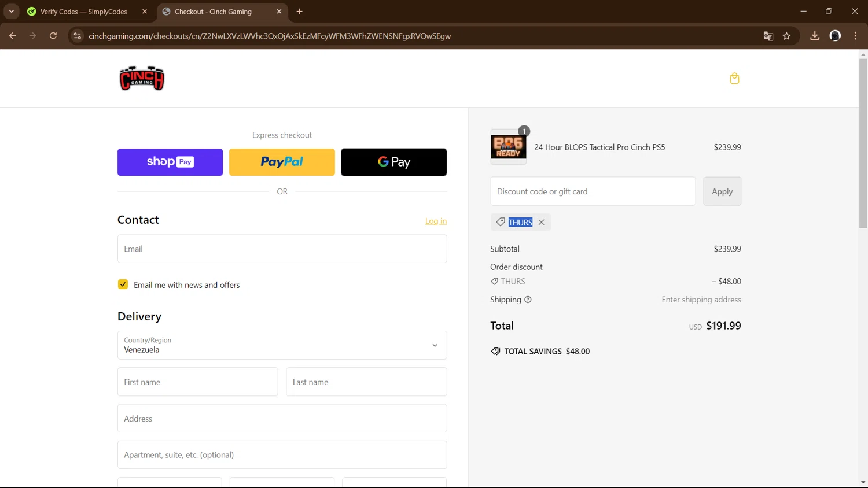The width and height of the screenshot is (868, 488).
Task: Focus the Last name field
Action: [x=366, y=382]
